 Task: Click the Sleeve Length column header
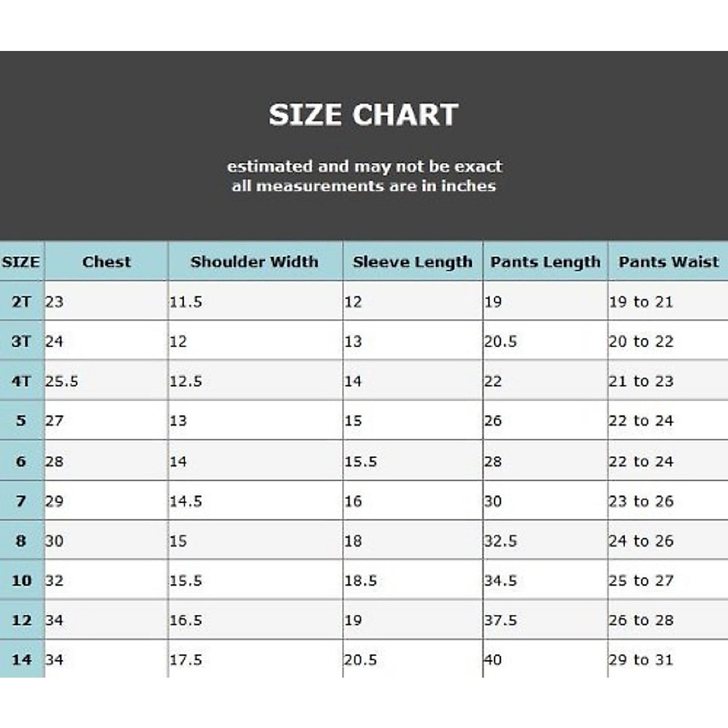tap(413, 262)
